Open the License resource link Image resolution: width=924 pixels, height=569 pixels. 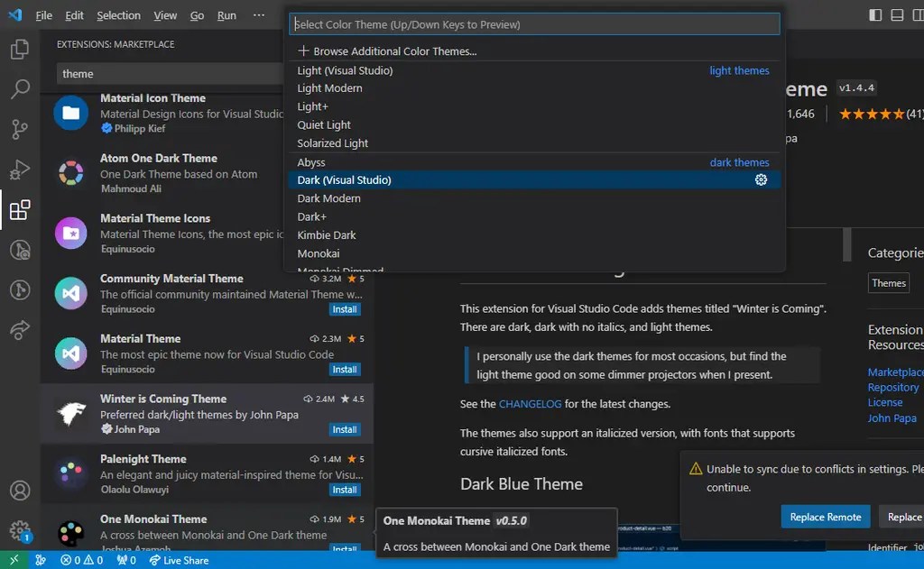coord(884,402)
